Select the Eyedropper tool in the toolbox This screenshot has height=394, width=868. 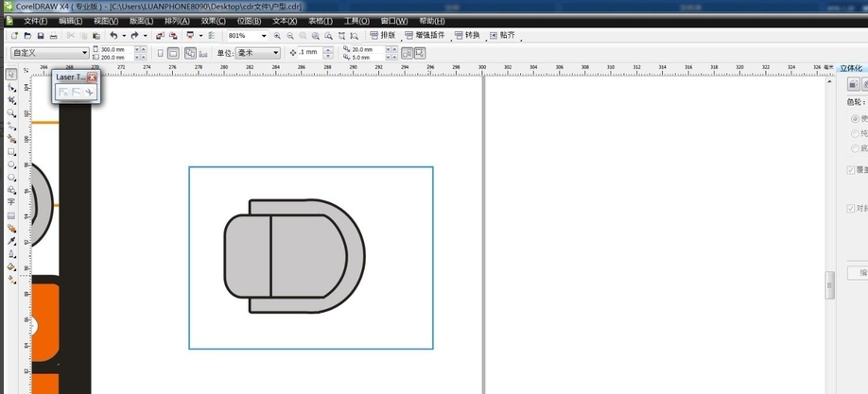point(11,241)
